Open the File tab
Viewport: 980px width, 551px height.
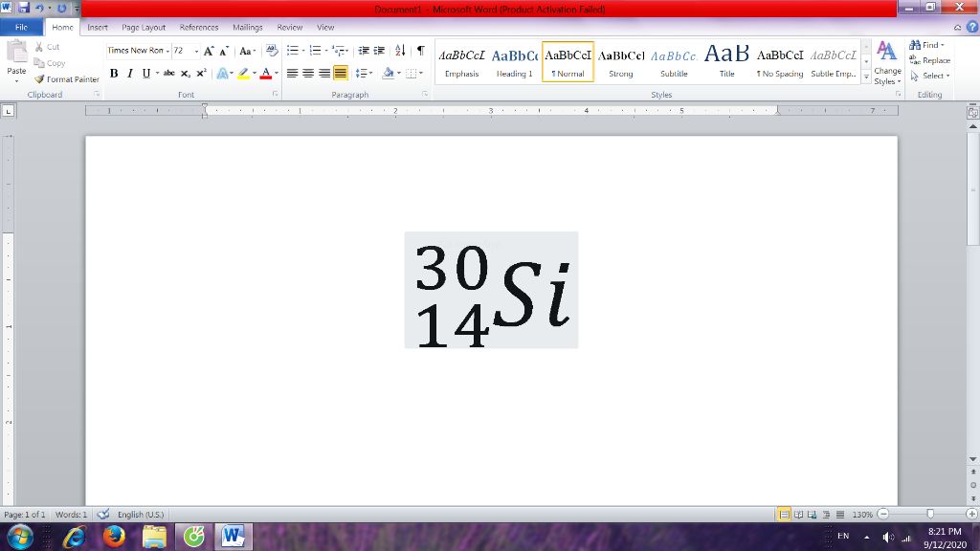[x=21, y=28]
